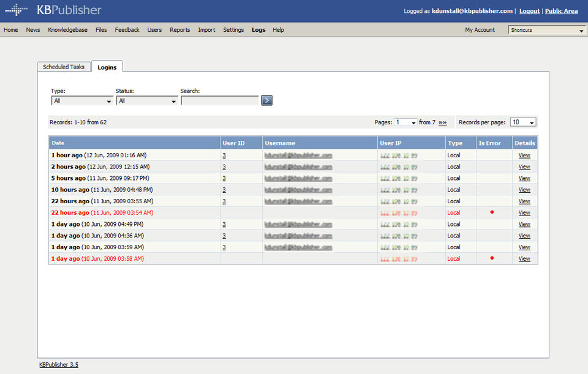View details of 1 hour ago login
588x374 pixels.
coord(524,155)
